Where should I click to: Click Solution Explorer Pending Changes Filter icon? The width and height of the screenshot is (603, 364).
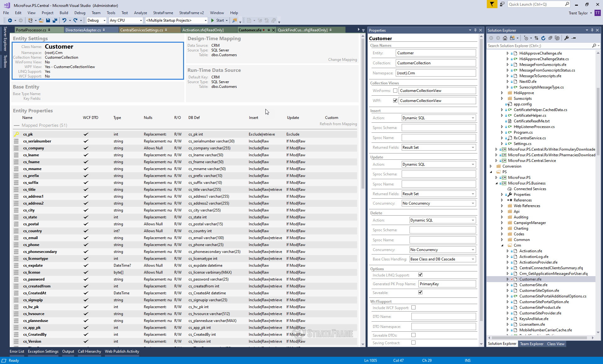pos(526,38)
